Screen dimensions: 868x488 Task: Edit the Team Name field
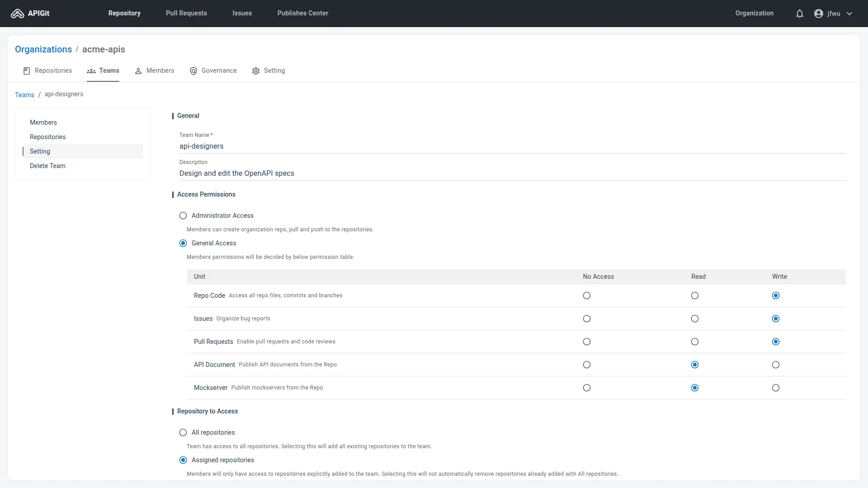[512, 146]
